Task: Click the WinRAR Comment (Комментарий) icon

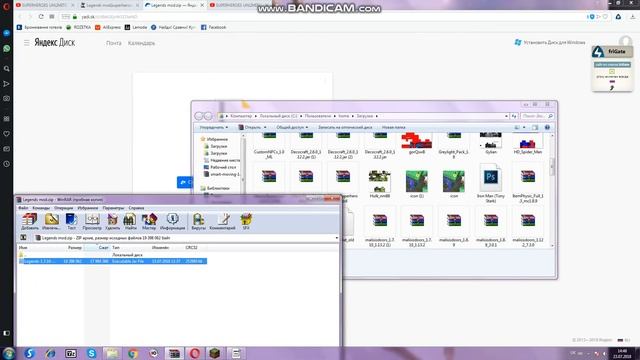Action: 222,222
